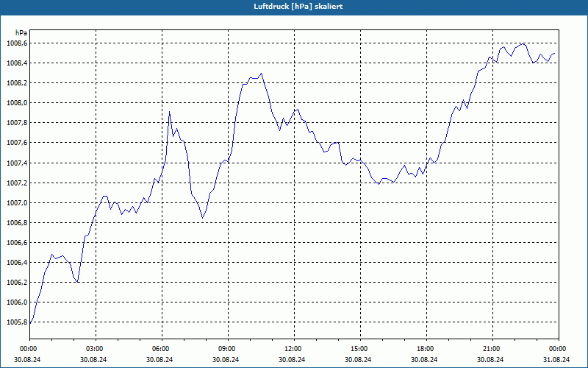
Task: Select the 1006,2 y-axis label
Action: [17, 283]
